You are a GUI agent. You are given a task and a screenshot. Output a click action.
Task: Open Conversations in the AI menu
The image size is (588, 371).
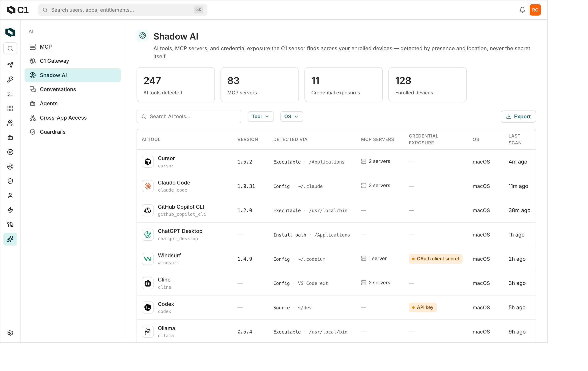click(73, 89)
